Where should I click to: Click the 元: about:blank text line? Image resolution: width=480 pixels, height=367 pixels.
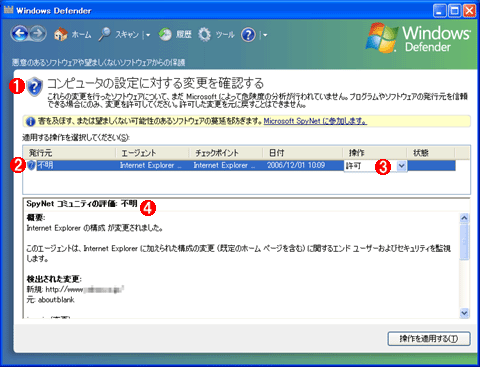tap(50, 300)
